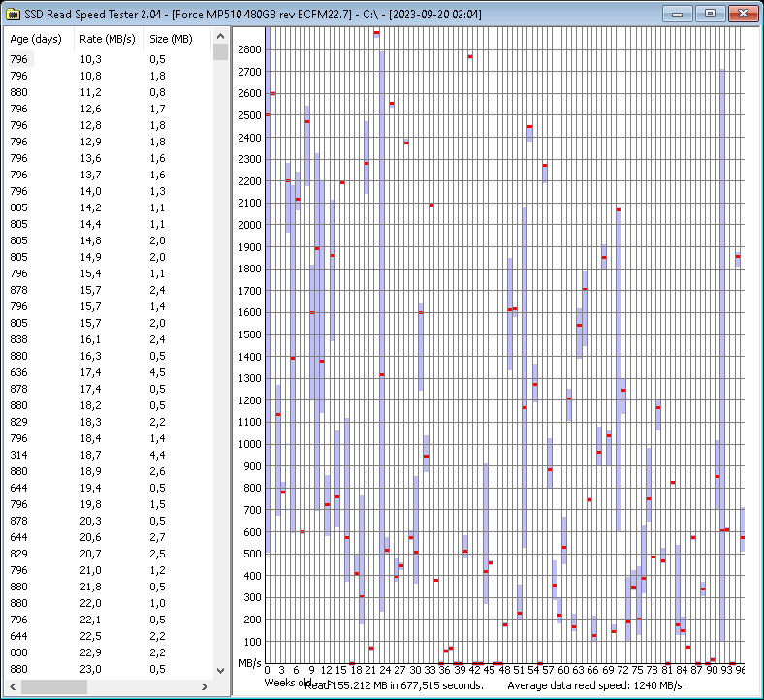
Task: Sort list by Age (days) column header
Action: (x=39, y=39)
